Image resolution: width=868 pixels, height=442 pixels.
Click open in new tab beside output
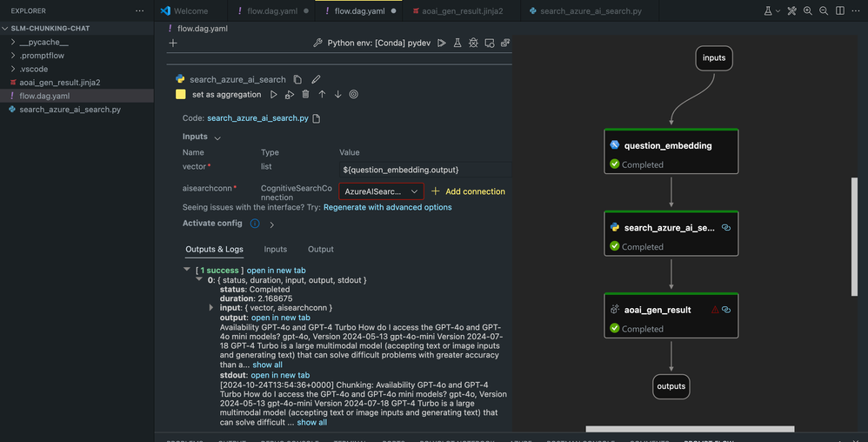click(281, 318)
